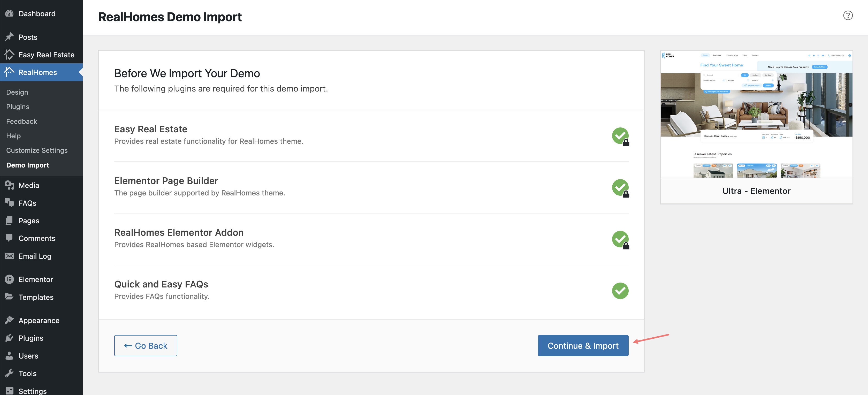Select Demo Import submenu item
Image resolution: width=868 pixels, height=395 pixels.
(28, 165)
